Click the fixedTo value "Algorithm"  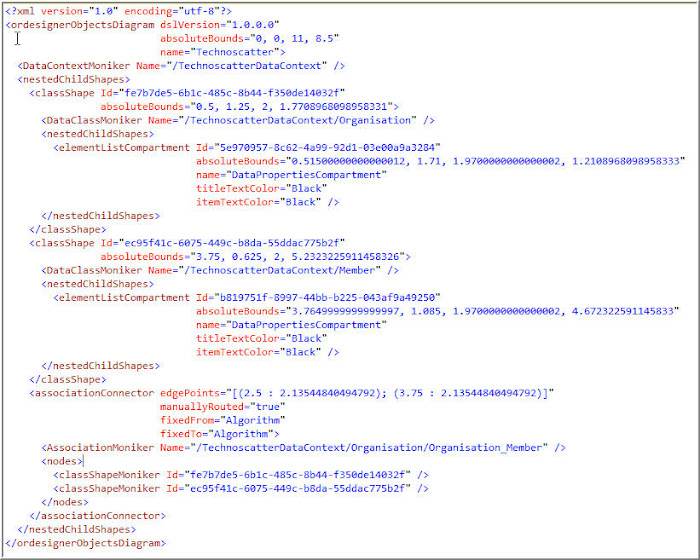pyautogui.click(x=241, y=434)
